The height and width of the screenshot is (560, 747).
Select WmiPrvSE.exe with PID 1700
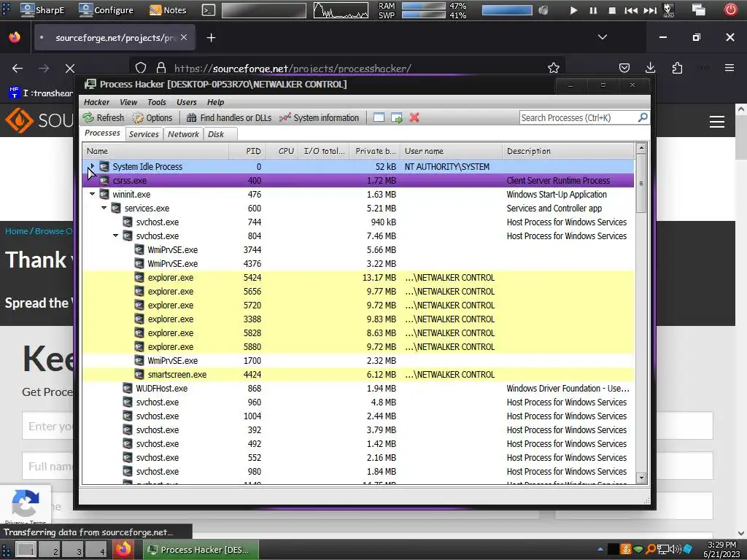[357, 360]
